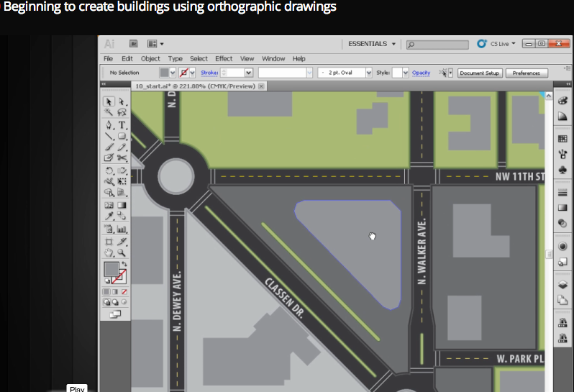This screenshot has width=574, height=392.
Task: Open the Style dropdown in control bar
Action: click(405, 73)
